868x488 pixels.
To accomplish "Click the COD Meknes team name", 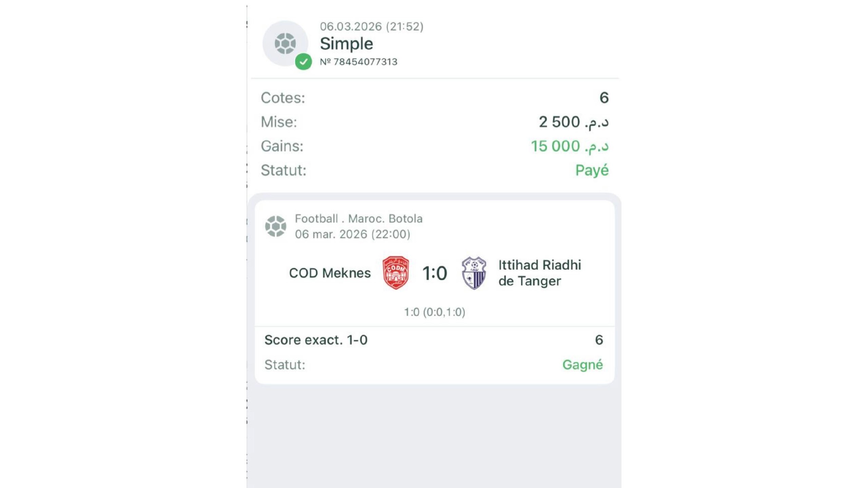I will (330, 273).
